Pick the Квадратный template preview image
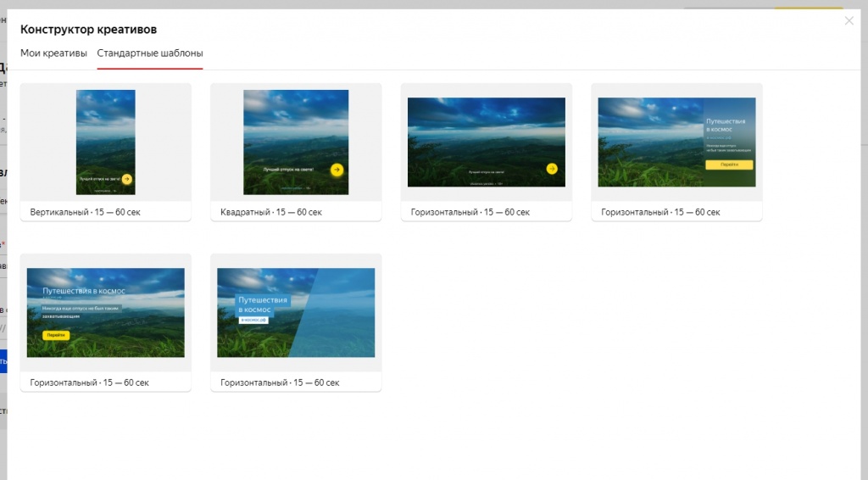The image size is (868, 480). (x=296, y=142)
